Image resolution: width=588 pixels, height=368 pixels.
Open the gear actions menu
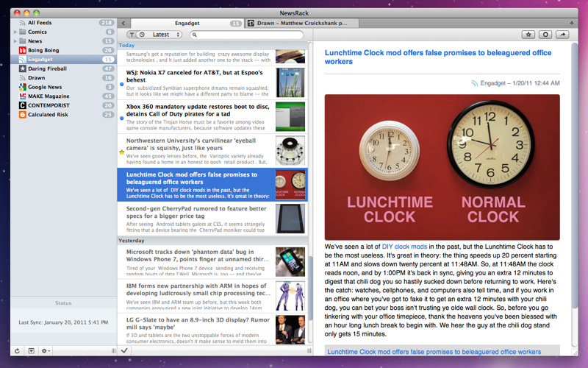click(46, 351)
